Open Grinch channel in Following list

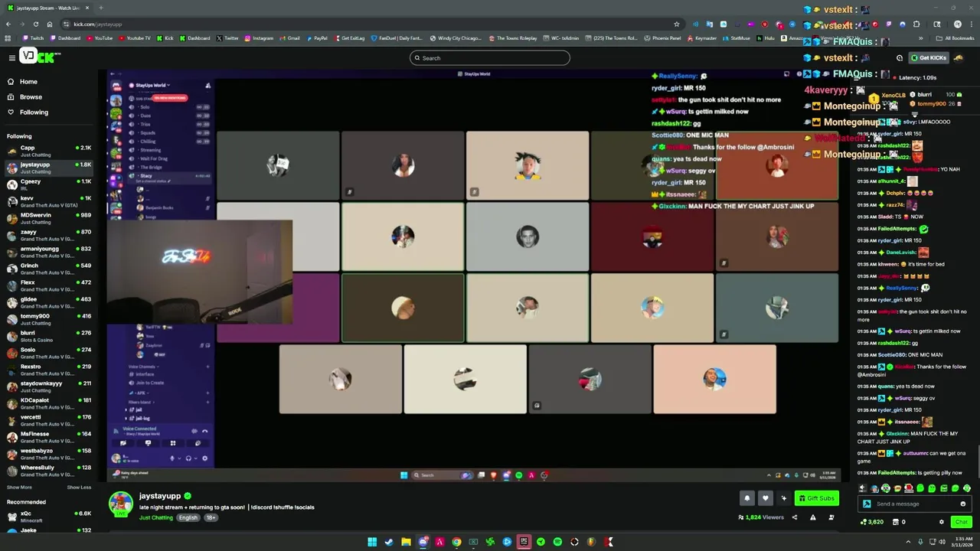point(48,269)
